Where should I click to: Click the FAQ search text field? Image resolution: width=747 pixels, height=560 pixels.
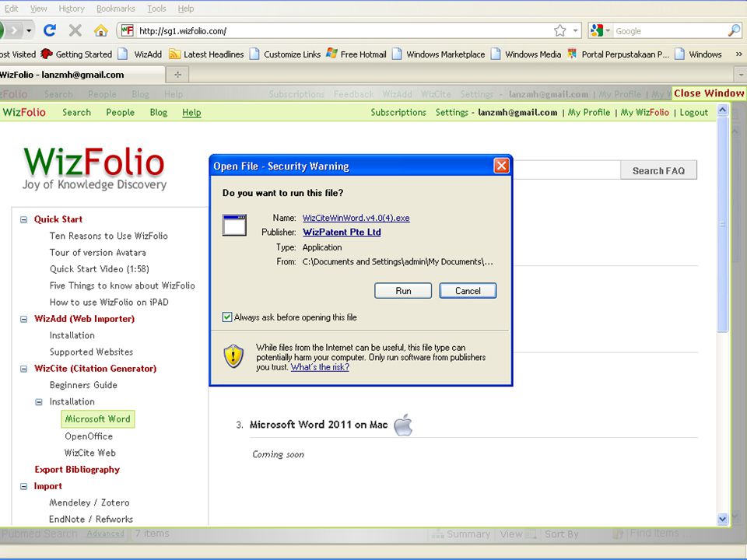click(566, 170)
